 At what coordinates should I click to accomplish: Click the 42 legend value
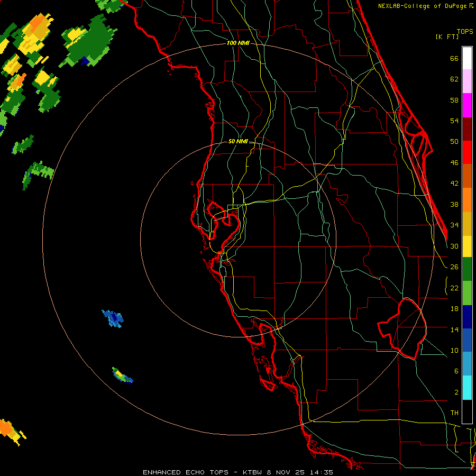454,184
